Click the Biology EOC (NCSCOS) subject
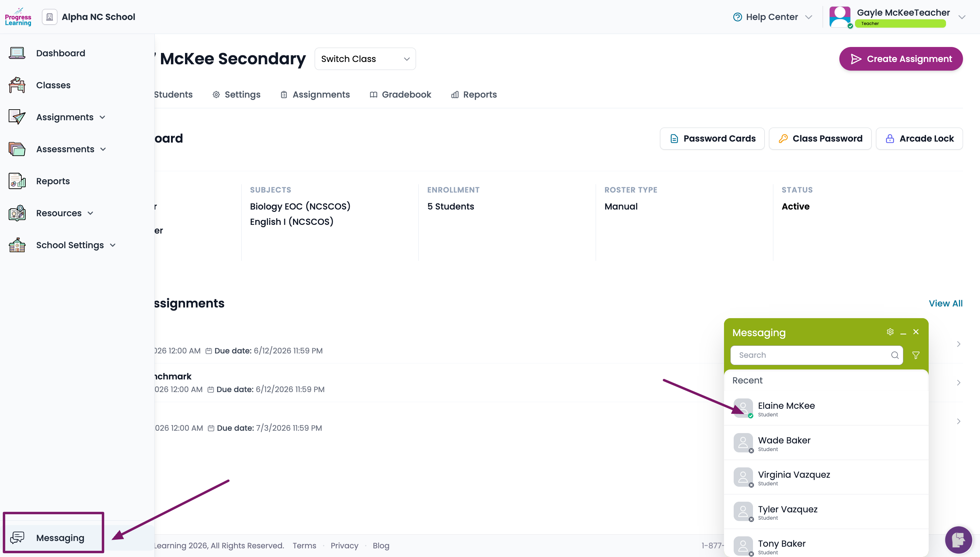Image resolution: width=980 pixels, height=557 pixels. tap(300, 207)
